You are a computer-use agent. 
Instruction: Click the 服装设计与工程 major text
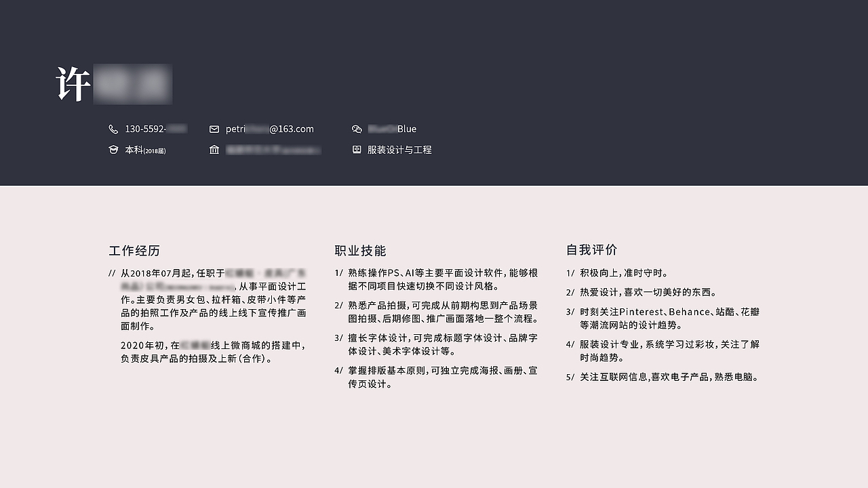pyautogui.click(x=400, y=150)
